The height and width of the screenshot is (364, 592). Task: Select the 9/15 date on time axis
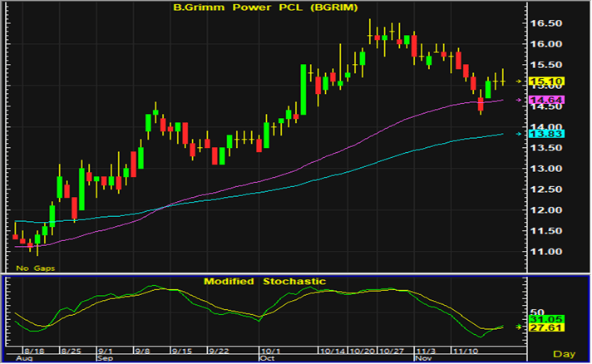(x=182, y=352)
